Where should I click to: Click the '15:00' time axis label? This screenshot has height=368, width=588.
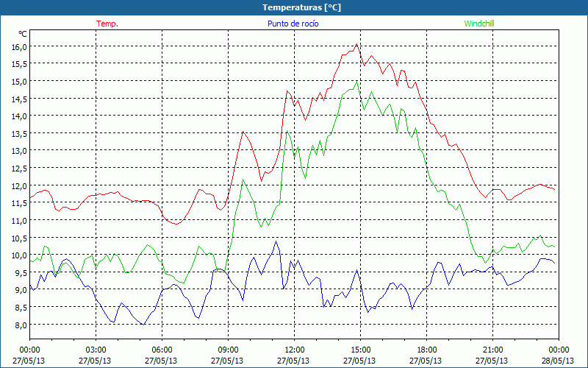pyautogui.click(x=360, y=350)
